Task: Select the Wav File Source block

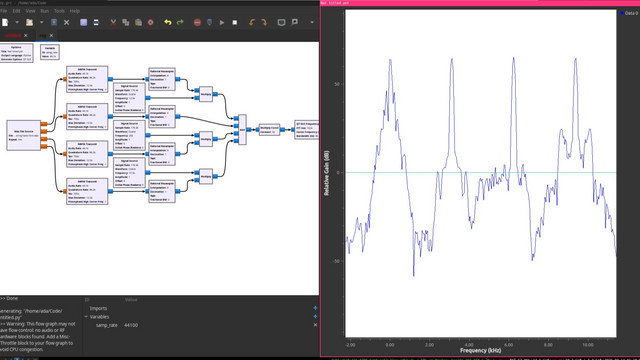Action: (x=24, y=135)
